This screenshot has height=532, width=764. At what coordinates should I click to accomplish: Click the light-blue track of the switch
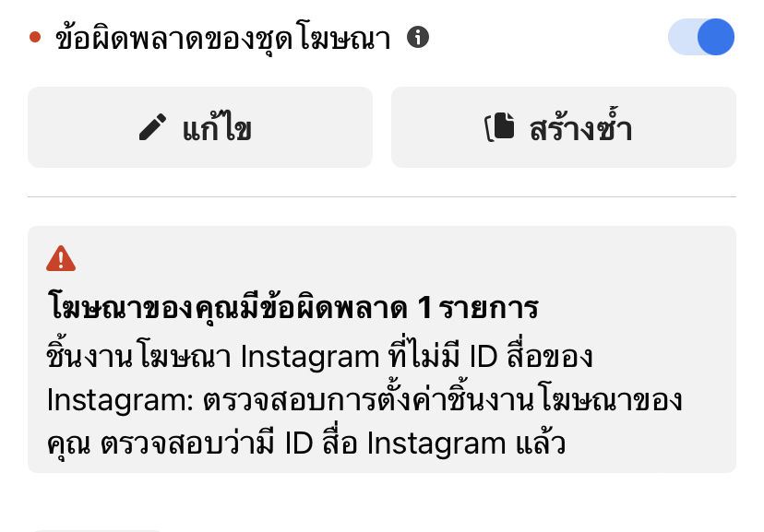click(x=682, y=37)
